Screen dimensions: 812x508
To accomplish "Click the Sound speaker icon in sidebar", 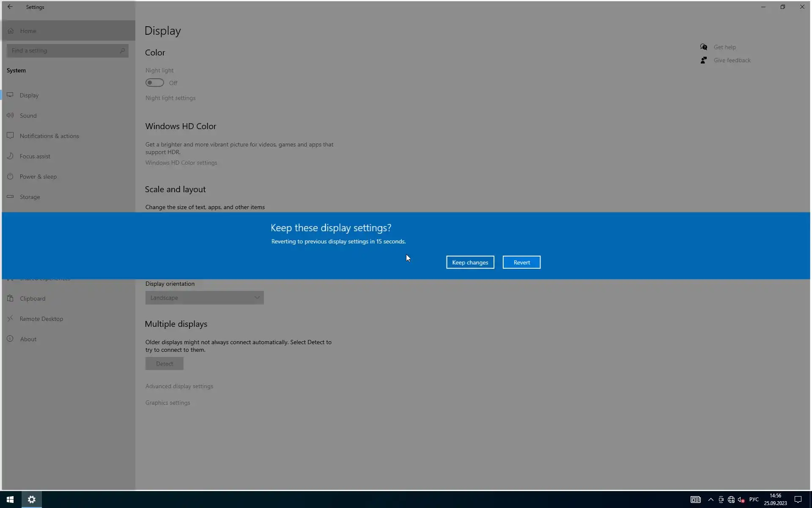I will 10,115.
